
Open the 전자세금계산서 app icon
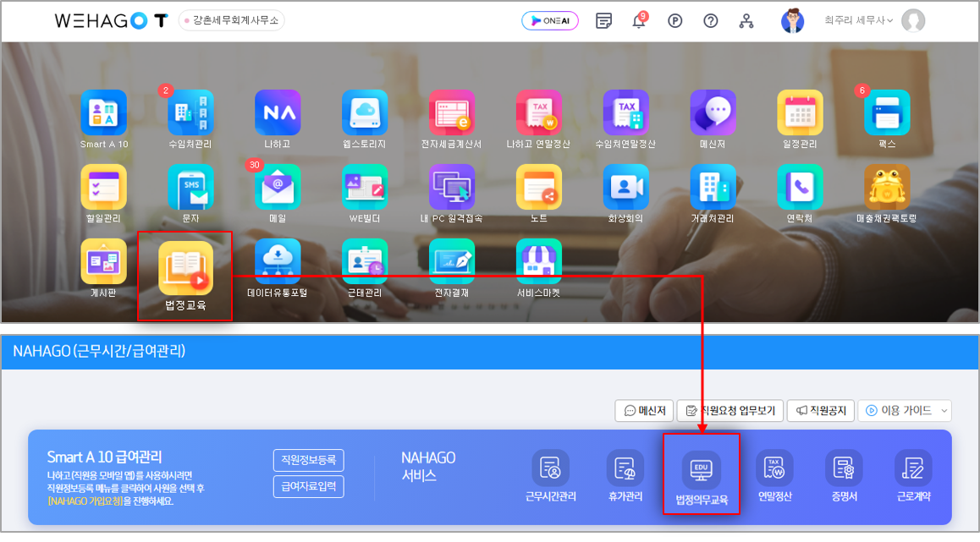pyautogui.click(x=451, y=113)
